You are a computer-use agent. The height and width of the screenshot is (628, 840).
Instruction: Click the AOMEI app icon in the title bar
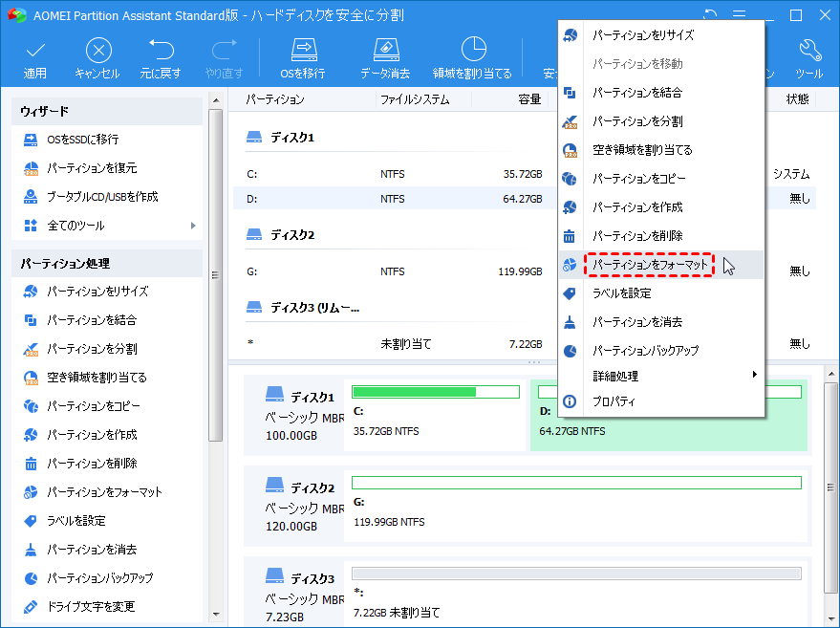16,15
